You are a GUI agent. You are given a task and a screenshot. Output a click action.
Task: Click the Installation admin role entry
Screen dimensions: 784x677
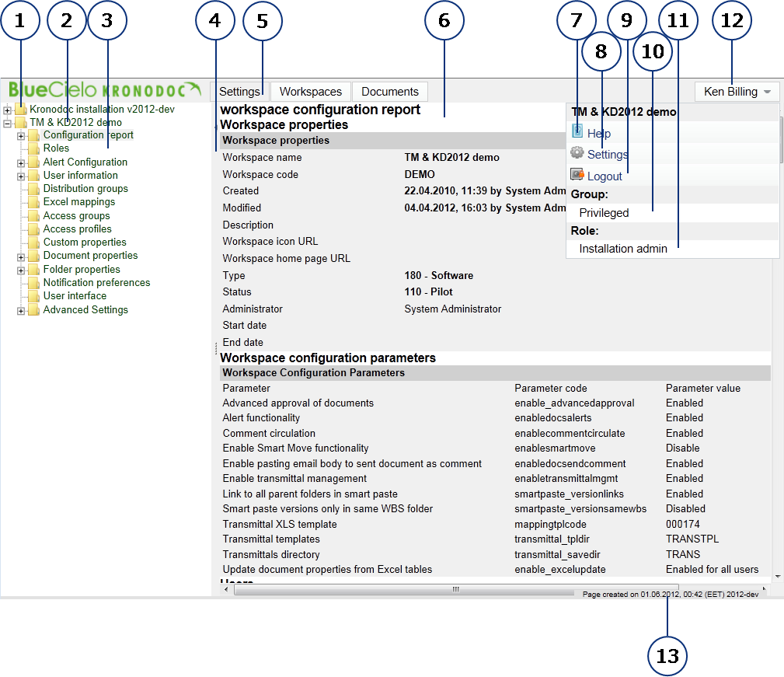tap(623, 249)
